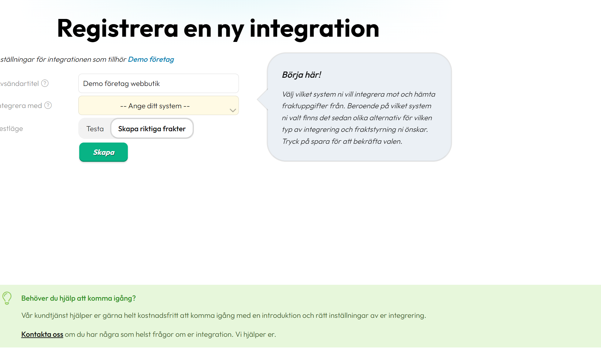Select the Testa mode option
Viewport: 601px width, 364px height.
[x=95, y=128]
